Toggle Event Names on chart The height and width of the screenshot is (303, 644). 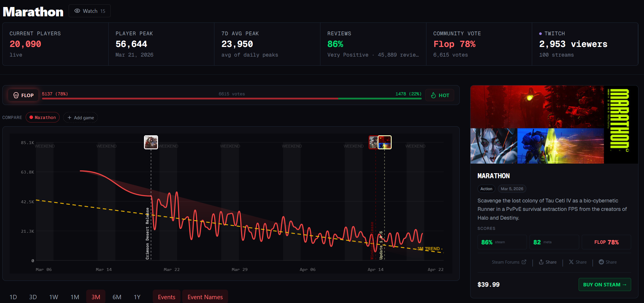click(205, 297)
